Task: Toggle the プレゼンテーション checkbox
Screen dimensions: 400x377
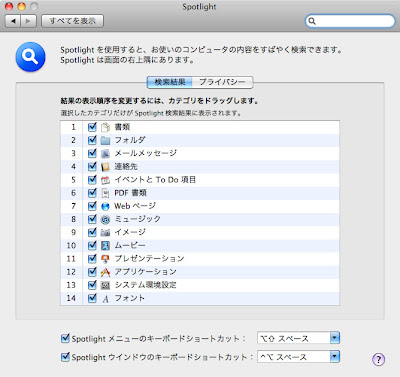Action: tap(92, 258)
